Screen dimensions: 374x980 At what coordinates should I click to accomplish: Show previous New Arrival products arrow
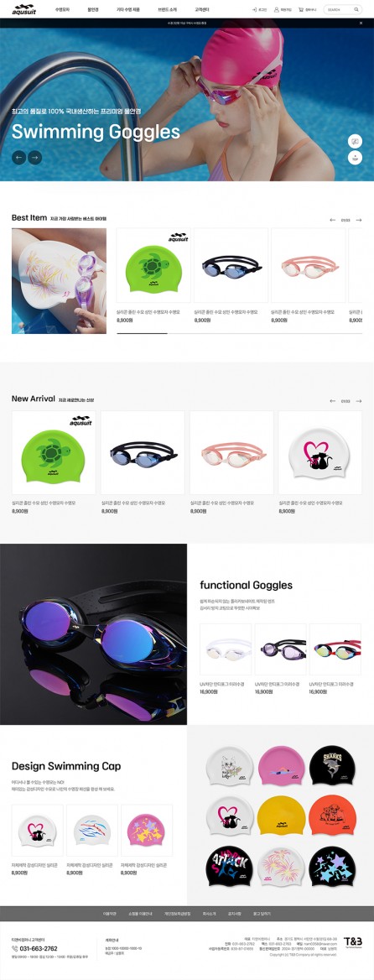[333, 400]
